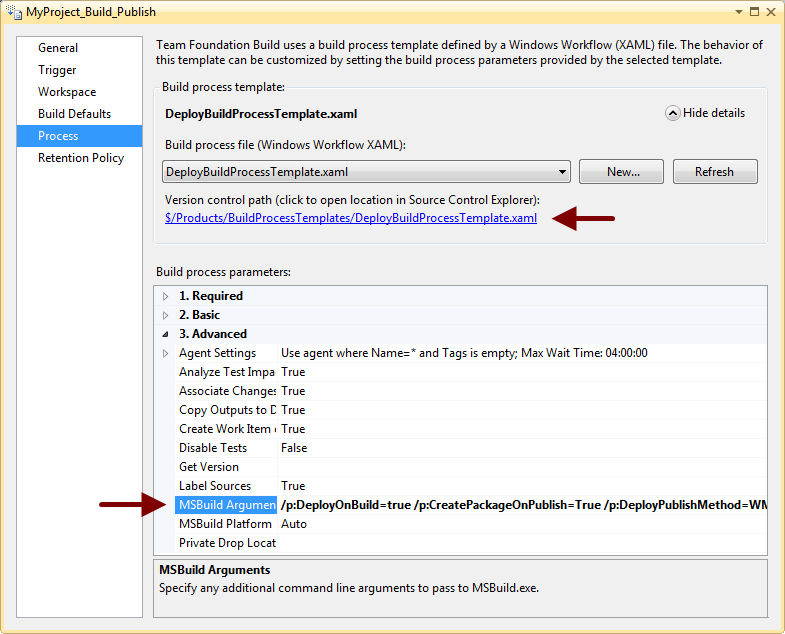The width and height of the screenshot is (785, 634).
Task: Click the New... button
Action: click(x=621, y=172)
